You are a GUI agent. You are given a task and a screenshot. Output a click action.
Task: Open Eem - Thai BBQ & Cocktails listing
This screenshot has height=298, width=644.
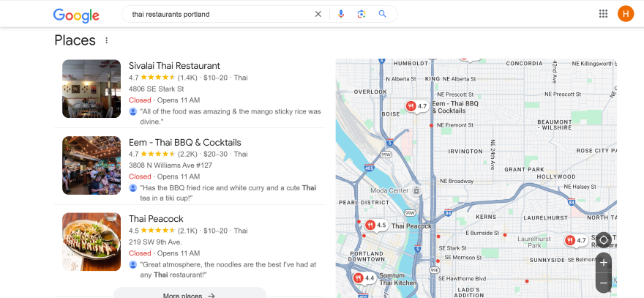click(x=185, y=143)
